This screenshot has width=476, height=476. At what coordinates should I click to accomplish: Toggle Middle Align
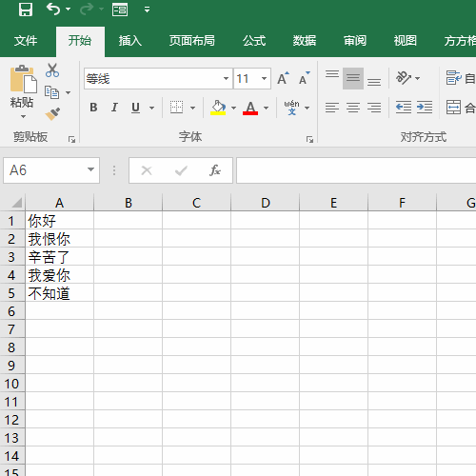pos(353,78)
